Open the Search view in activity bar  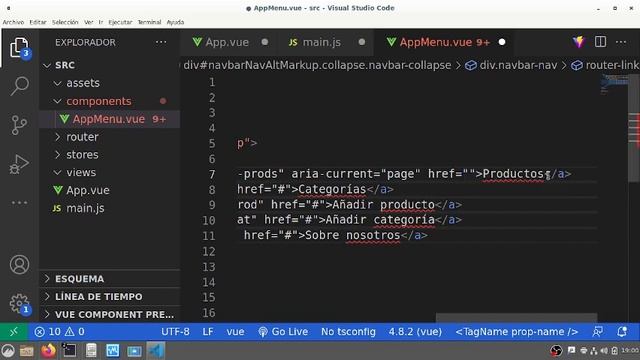(19, 86)
